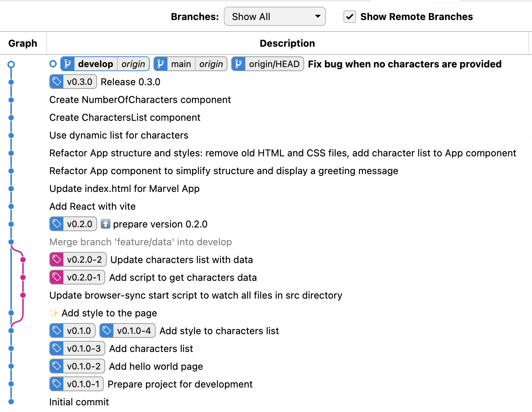The width and height of the screenshot is (532, 412).
Task: Click the v0.1.0-4 tag icon
Action: click(x=107, y=331)
